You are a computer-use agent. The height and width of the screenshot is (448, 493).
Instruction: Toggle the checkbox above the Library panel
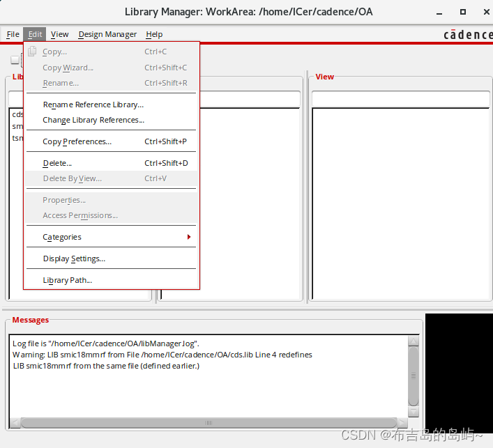point(15,61)
